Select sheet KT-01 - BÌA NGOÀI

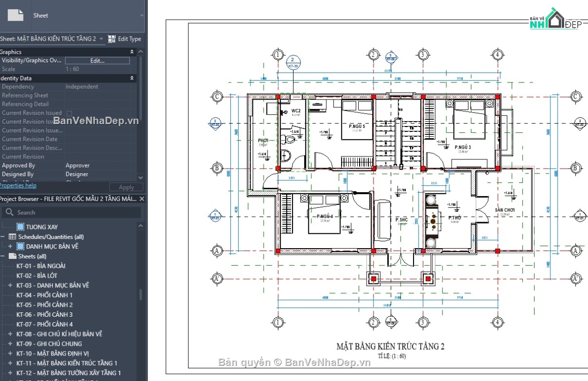point(41,266)
